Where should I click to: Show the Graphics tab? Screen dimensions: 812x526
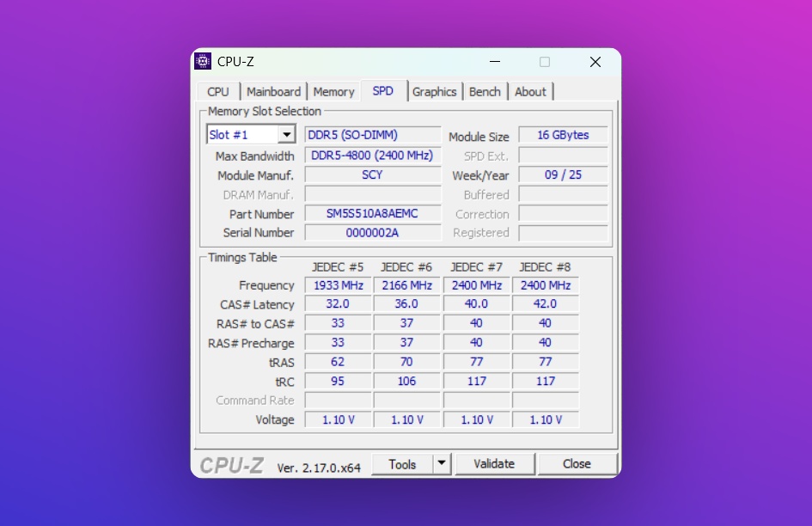434,92
